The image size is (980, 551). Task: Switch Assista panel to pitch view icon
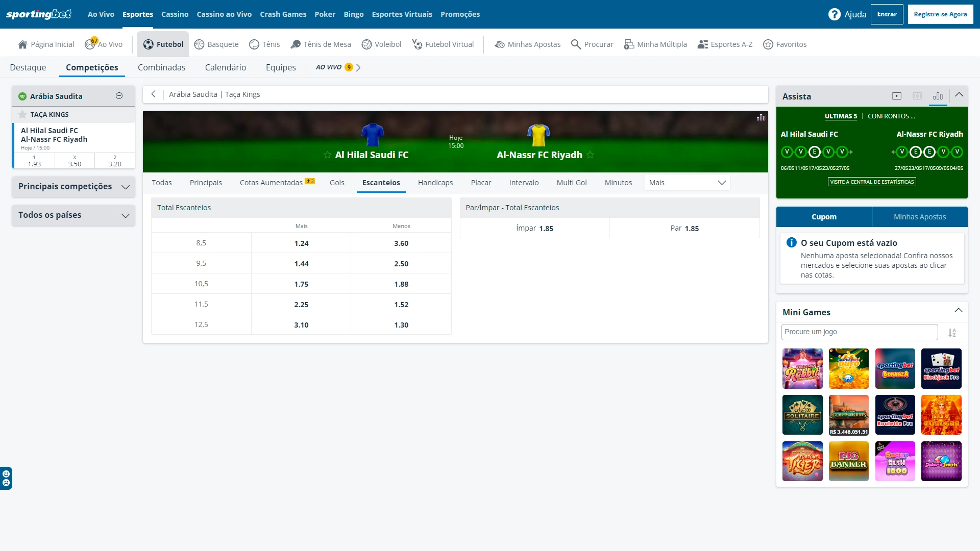(x=917, y=96)
